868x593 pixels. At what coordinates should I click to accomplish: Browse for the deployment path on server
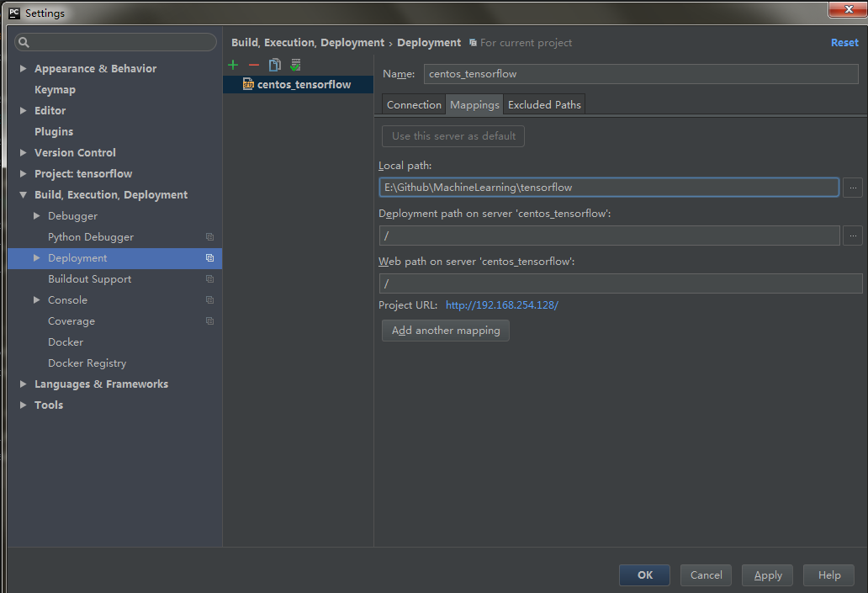click(852, 236)
